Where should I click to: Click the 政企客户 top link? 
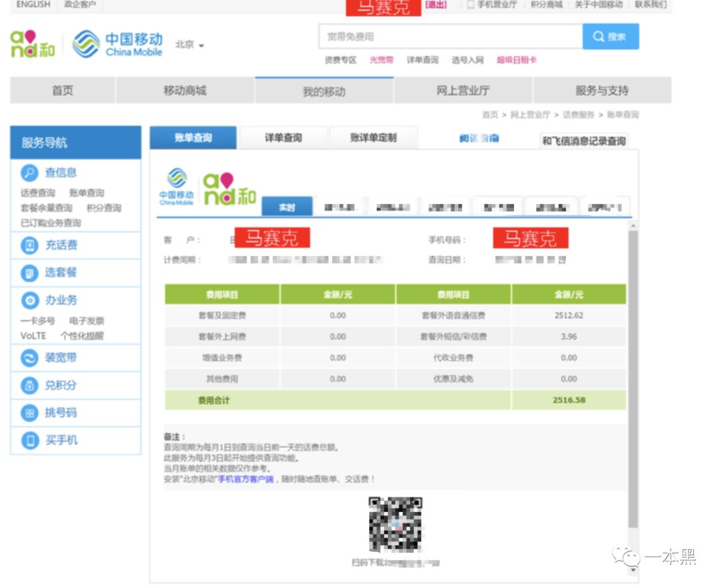80,4
